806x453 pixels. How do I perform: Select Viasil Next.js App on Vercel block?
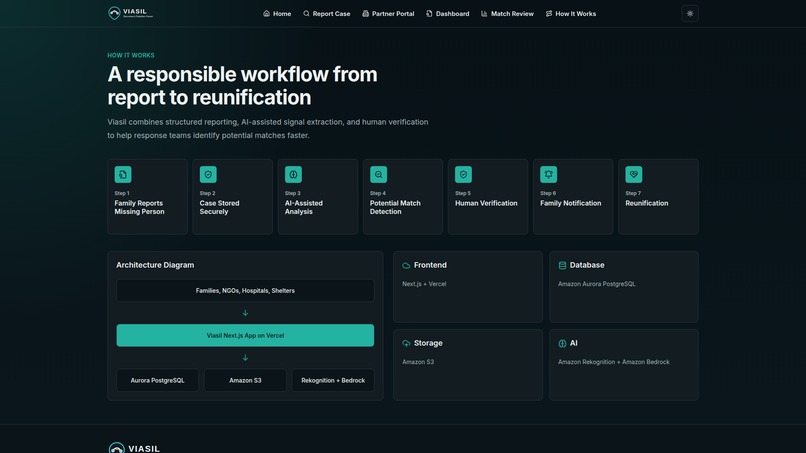click(x=245, y=335)
